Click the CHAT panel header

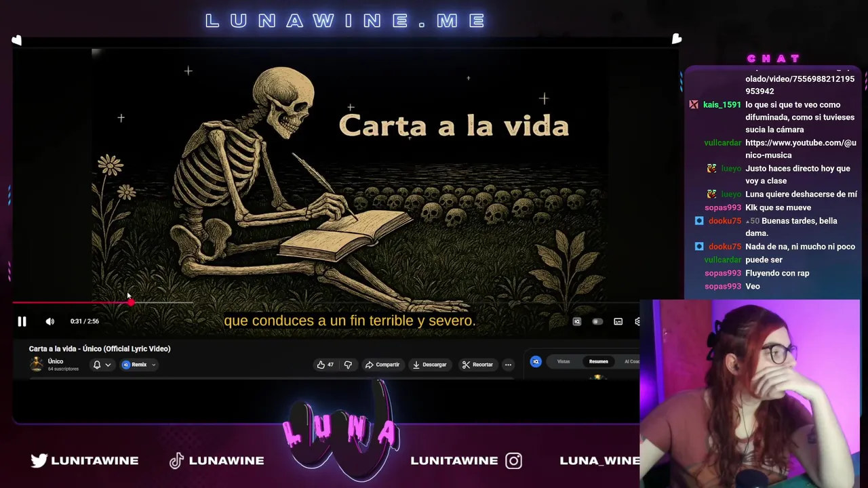774,58
